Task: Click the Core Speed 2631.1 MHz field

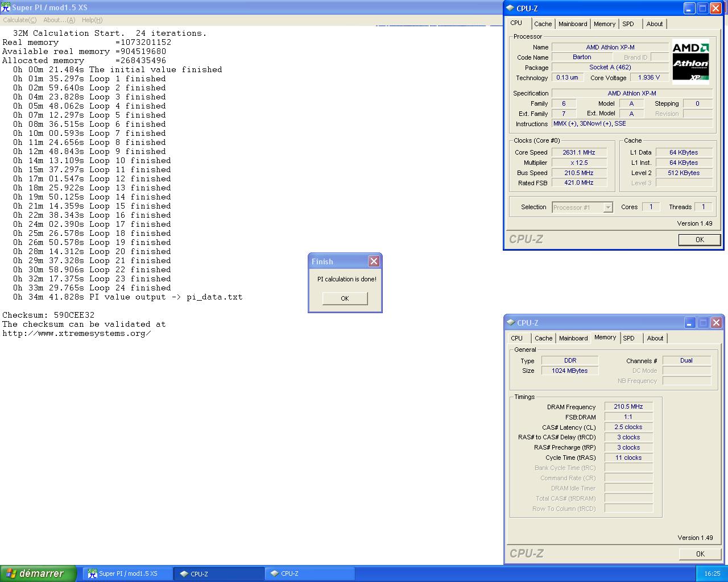Action: pyautogui.click(x=579, y=152)
